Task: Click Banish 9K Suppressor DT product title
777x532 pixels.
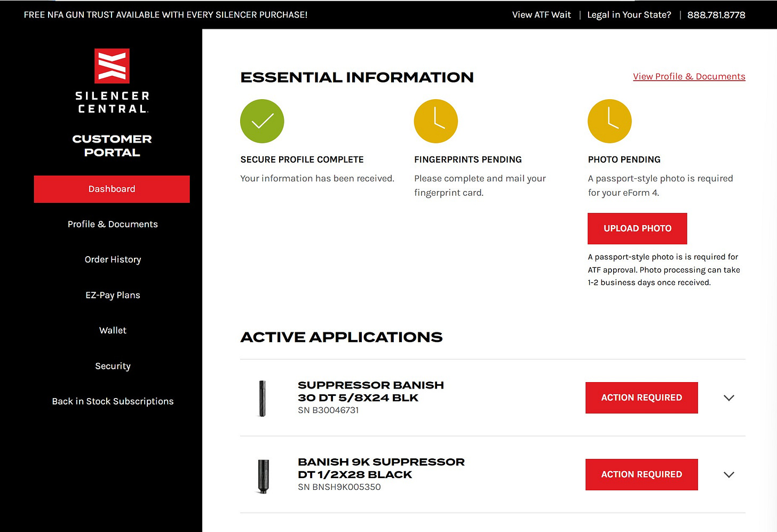Action: pos(381,468)
